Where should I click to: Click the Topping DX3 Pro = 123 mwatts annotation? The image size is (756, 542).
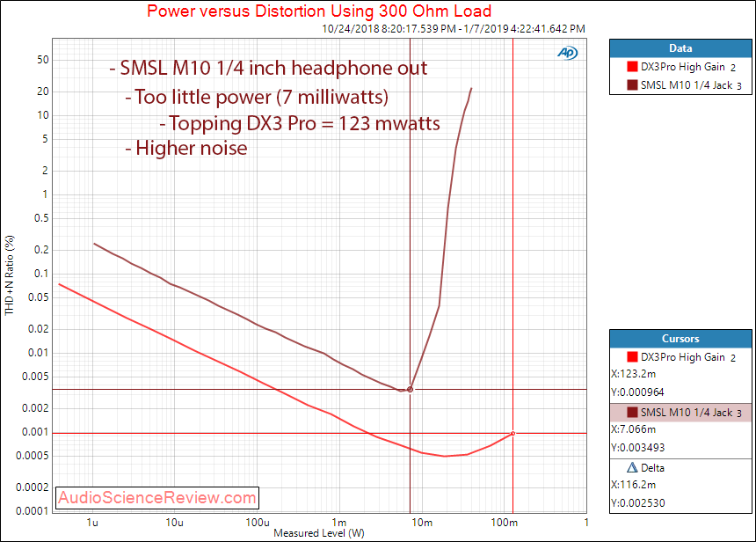[300, 123]
